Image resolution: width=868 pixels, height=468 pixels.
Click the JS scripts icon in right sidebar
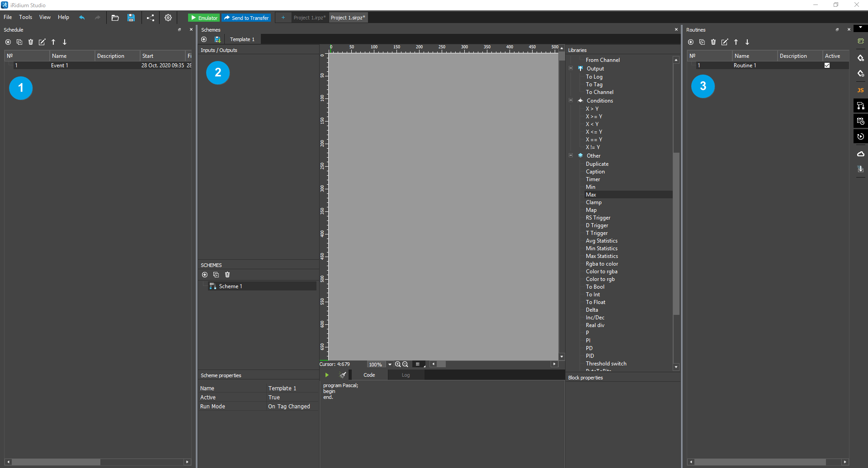coord(860,90)
